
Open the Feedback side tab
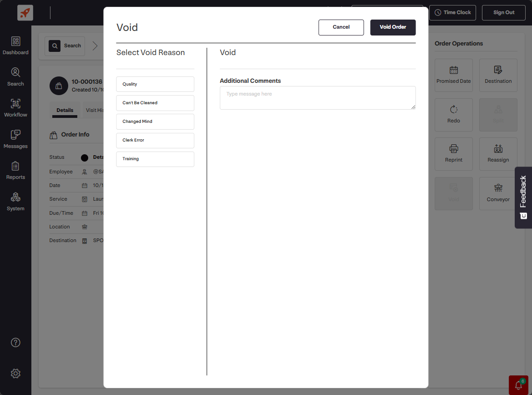pos(523,197)
